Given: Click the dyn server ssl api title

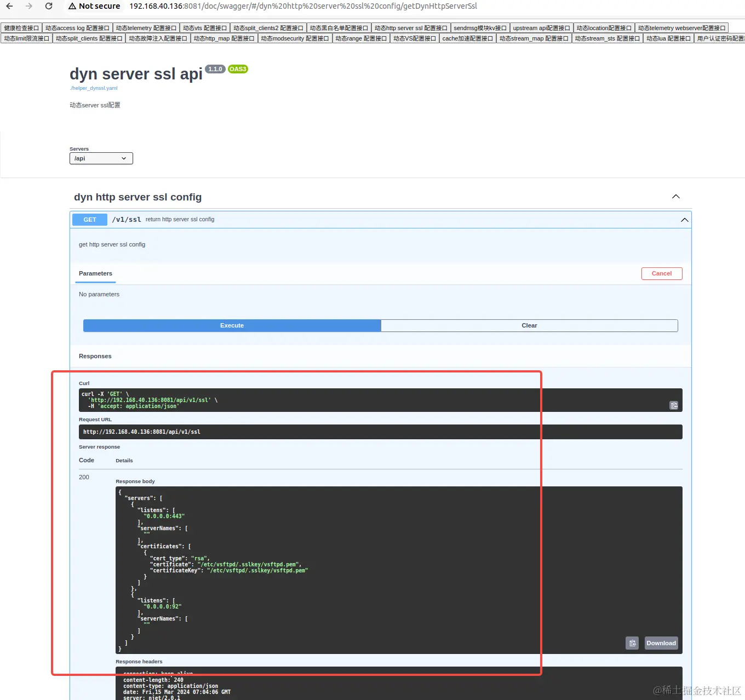Looking at the screenshot, I should 136,74.
